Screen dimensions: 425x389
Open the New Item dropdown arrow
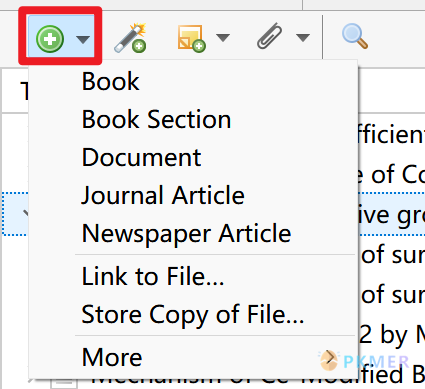[x=83, y=39]
